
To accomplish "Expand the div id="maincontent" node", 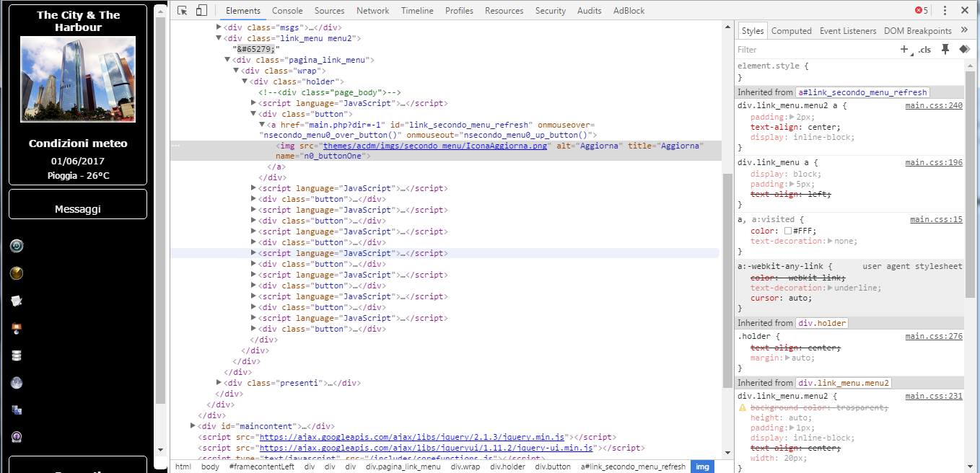I will [x=193, y=426].
